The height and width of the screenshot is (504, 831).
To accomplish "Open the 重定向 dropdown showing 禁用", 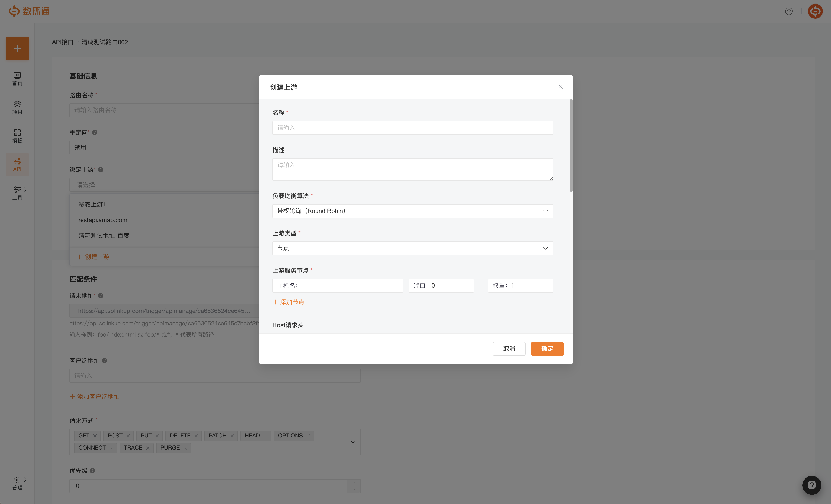I will [165, 148].
